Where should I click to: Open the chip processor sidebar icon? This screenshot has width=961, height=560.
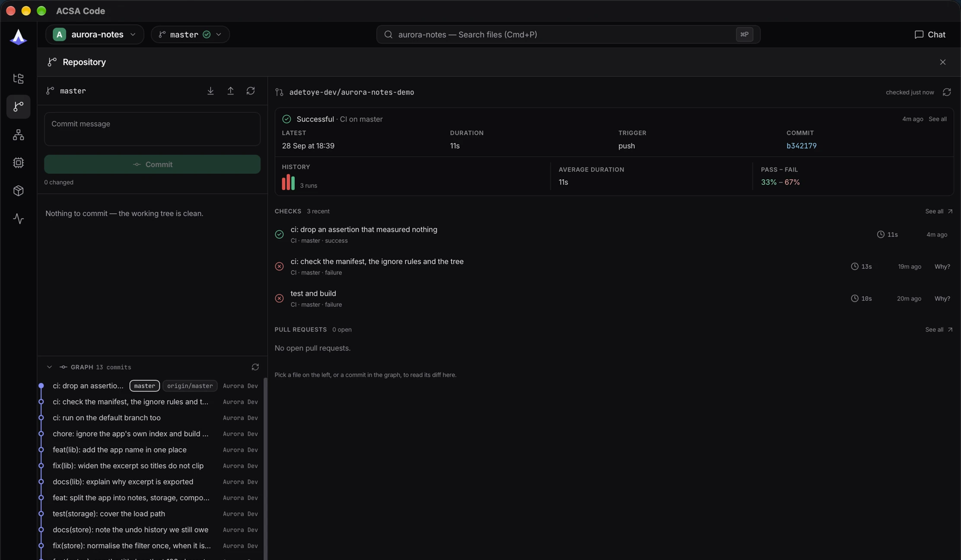[x=18, y=163]
